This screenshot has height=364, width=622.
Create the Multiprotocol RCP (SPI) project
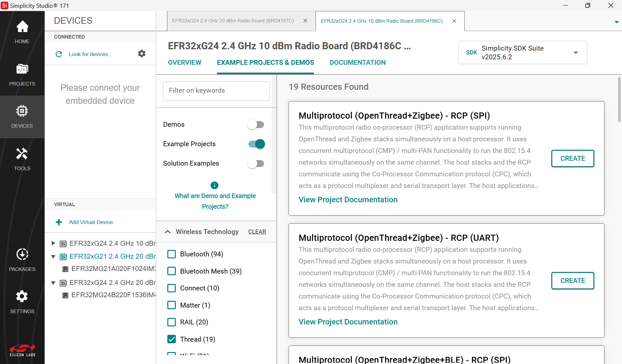point(572,159)
